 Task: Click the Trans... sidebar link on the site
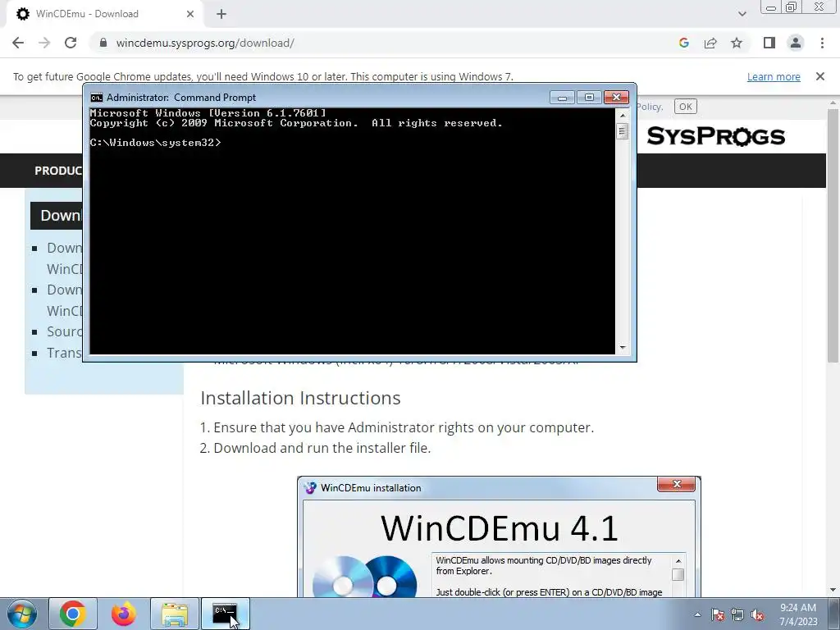pos(64,353)
